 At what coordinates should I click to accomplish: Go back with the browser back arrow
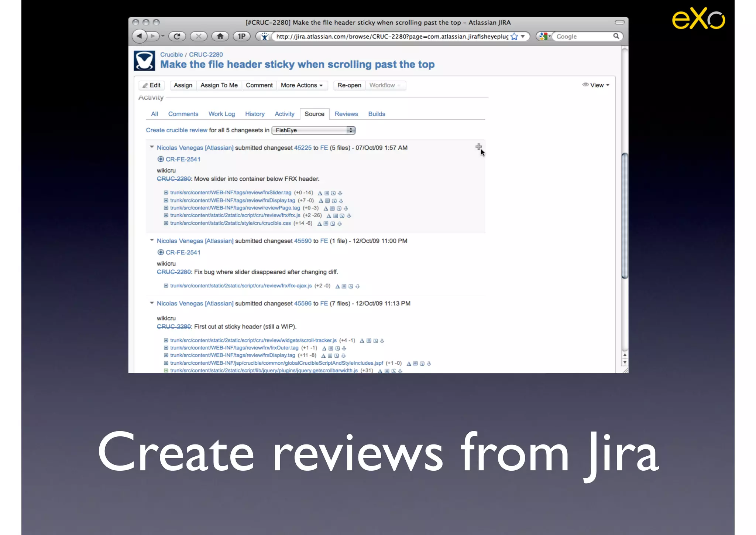139,36
